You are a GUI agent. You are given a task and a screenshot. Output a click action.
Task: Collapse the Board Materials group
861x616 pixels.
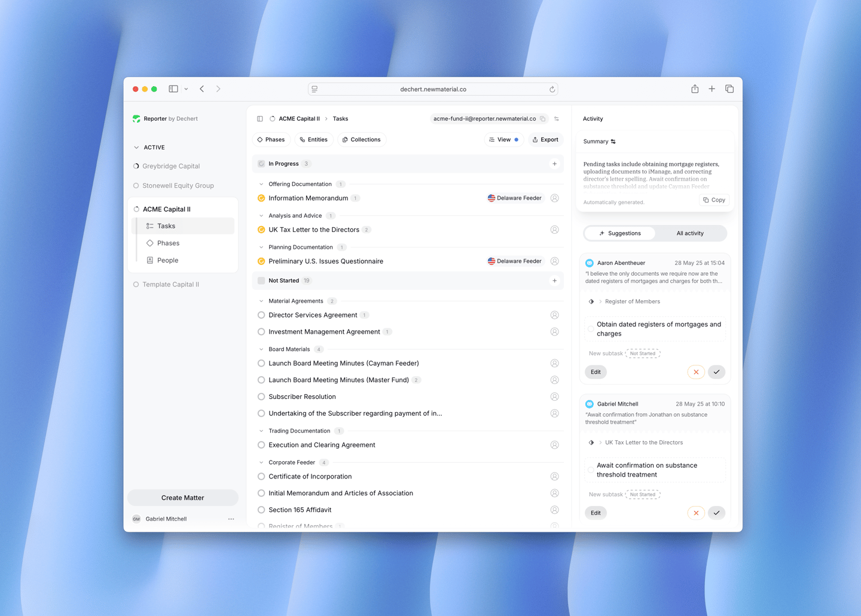tap(261, 349)
